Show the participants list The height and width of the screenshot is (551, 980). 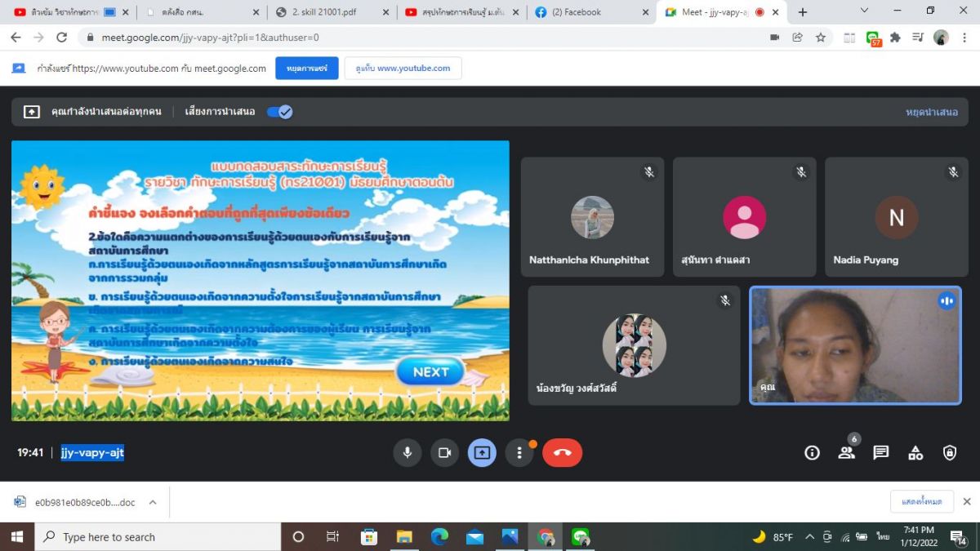(x=846, y=452)
